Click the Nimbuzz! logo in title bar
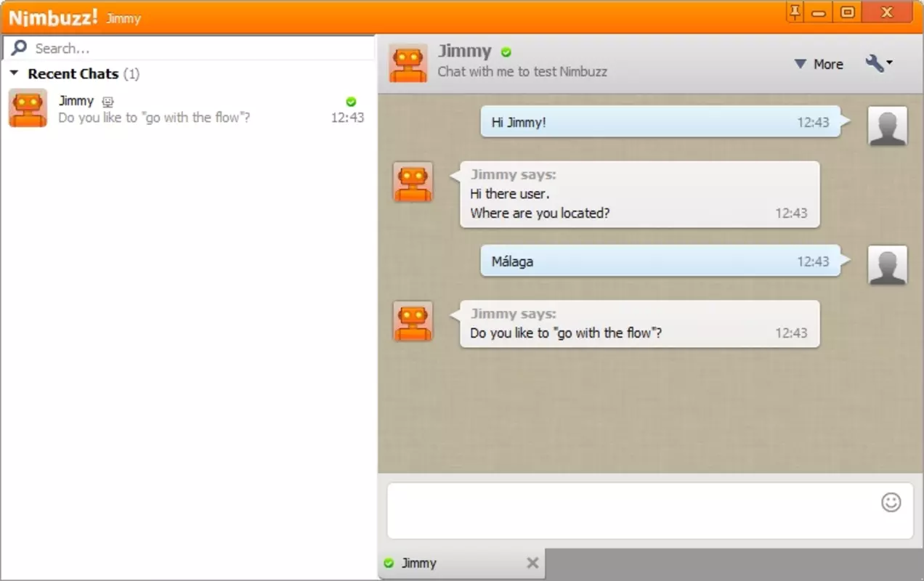Viewport: 924px width, 581px height. (53, 17)
